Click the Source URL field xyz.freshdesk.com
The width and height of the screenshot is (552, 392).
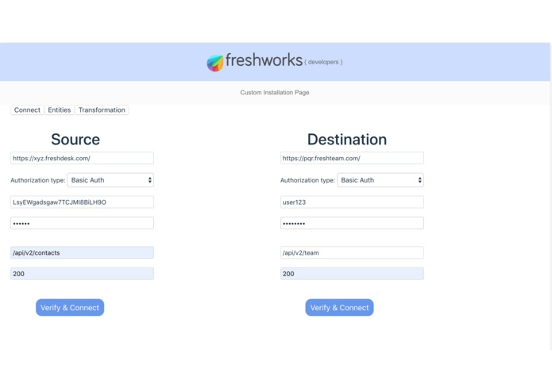(82, 158)
